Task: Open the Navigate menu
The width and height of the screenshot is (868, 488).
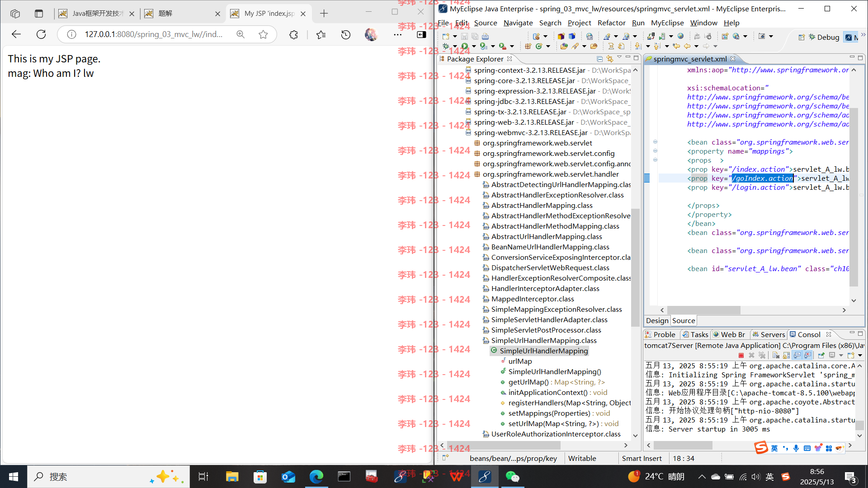Action: click(x=518, y=23)
